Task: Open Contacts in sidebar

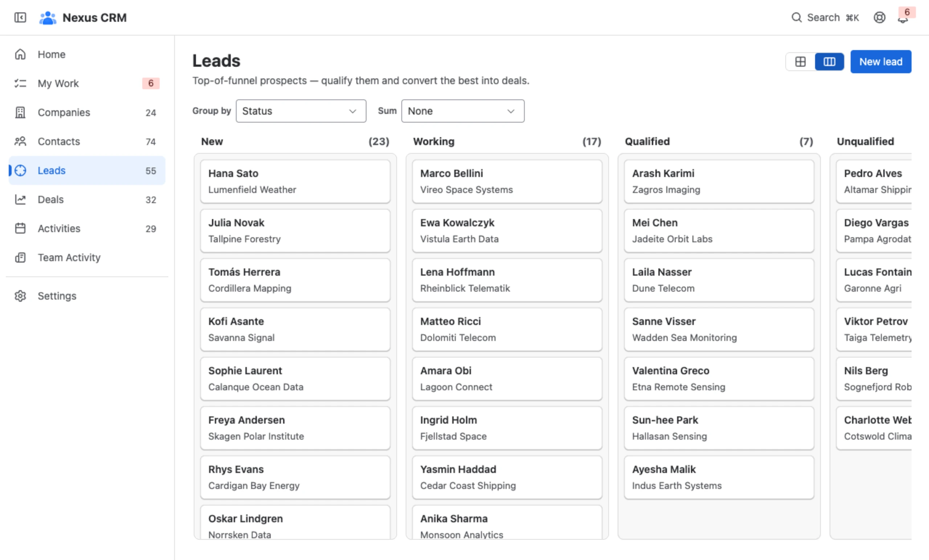Action: 87,141
